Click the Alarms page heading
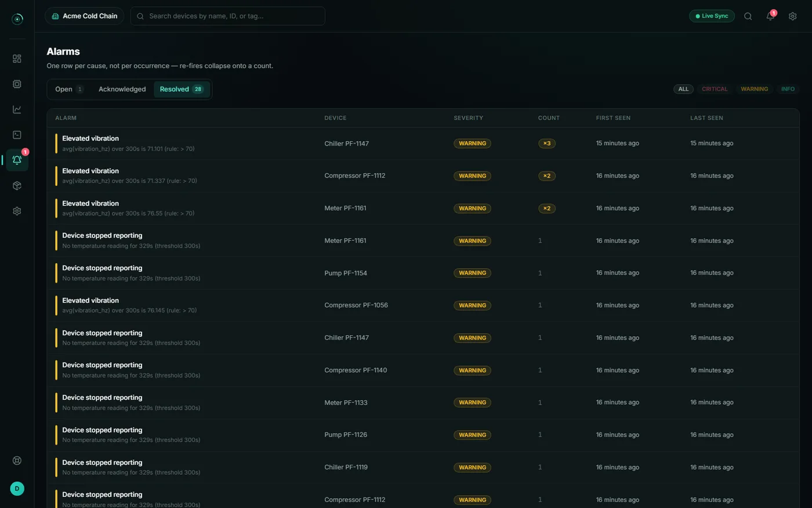812x508 pixels. coord(63,52)
